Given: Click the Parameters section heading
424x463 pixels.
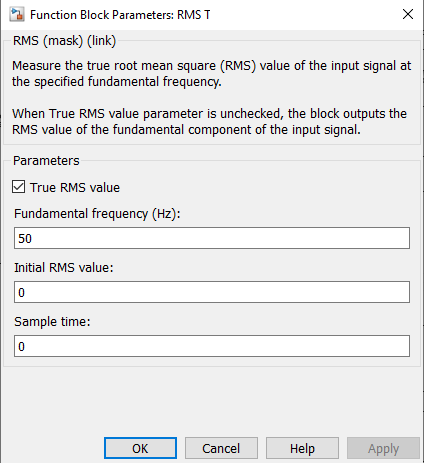Looking at the screenshot, I should pos(46,161).
